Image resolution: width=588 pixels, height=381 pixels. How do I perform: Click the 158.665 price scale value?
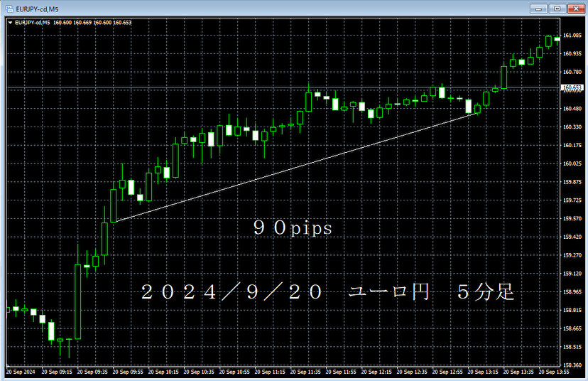pyautogui.click(x=572, y=328)
